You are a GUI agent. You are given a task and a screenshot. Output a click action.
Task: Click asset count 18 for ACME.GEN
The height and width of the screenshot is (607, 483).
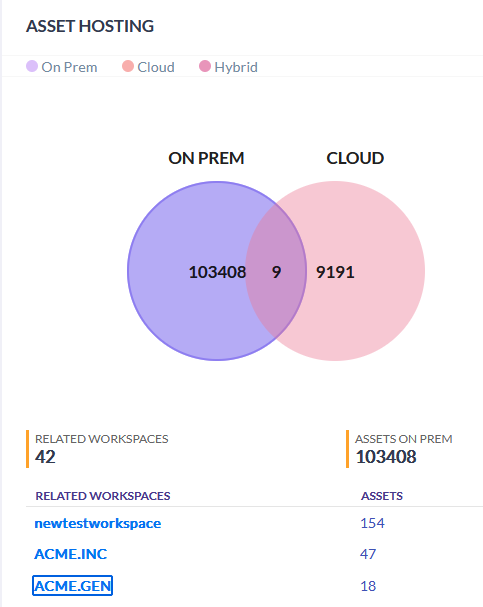coord(368,586)
